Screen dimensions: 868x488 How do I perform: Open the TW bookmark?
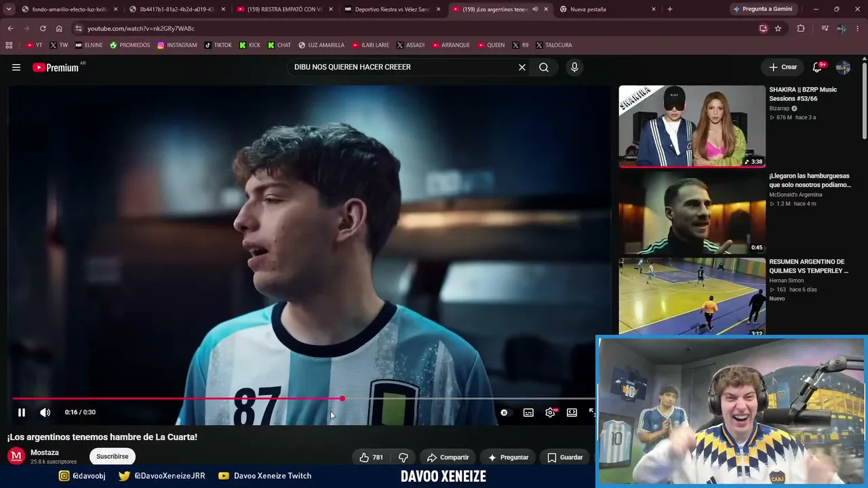coord(58,45)
